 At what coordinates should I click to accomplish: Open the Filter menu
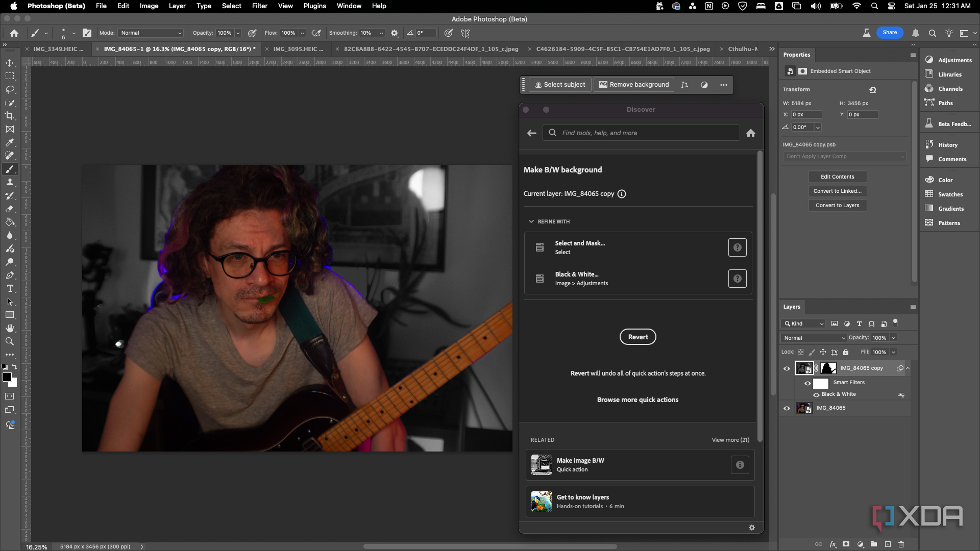(259, 6)
